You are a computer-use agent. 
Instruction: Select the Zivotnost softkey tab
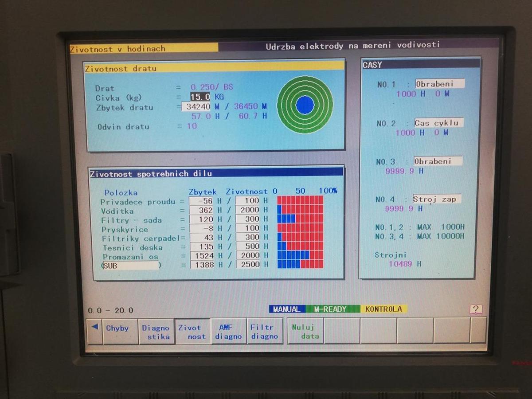tap(192, 331)
